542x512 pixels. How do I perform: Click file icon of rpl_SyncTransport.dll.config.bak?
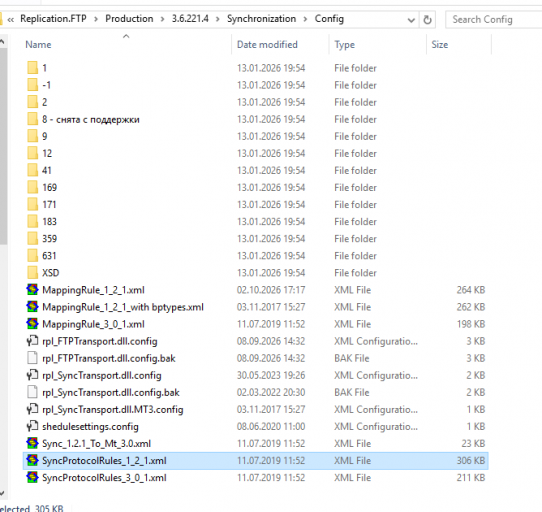(32, 392)
